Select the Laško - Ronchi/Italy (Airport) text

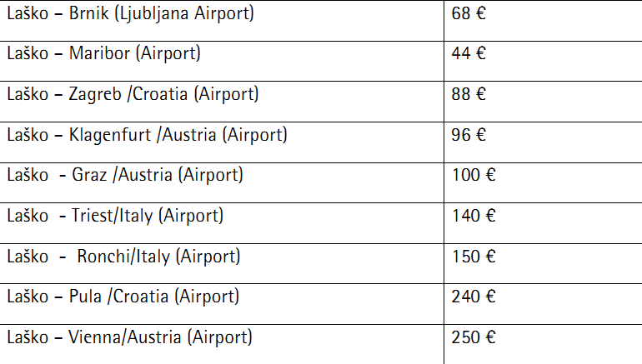point(123,257)
